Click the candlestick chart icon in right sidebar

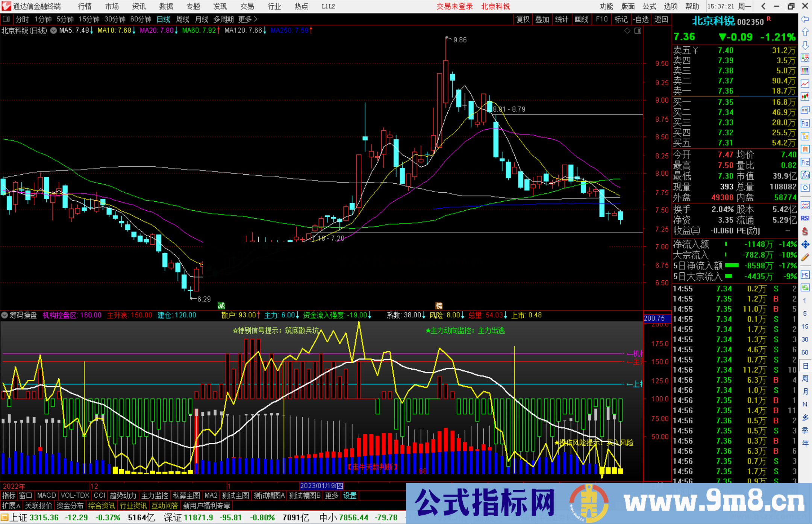[805, 97]
